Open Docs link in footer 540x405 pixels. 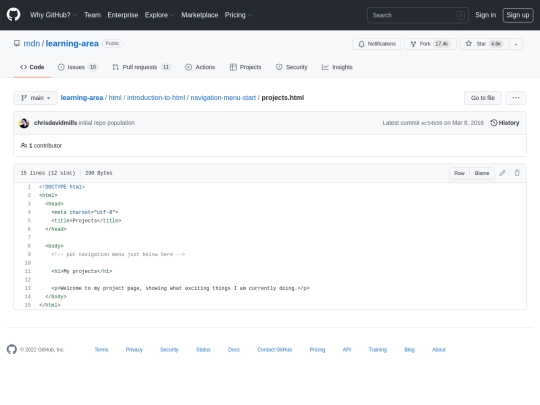point(234,350)
